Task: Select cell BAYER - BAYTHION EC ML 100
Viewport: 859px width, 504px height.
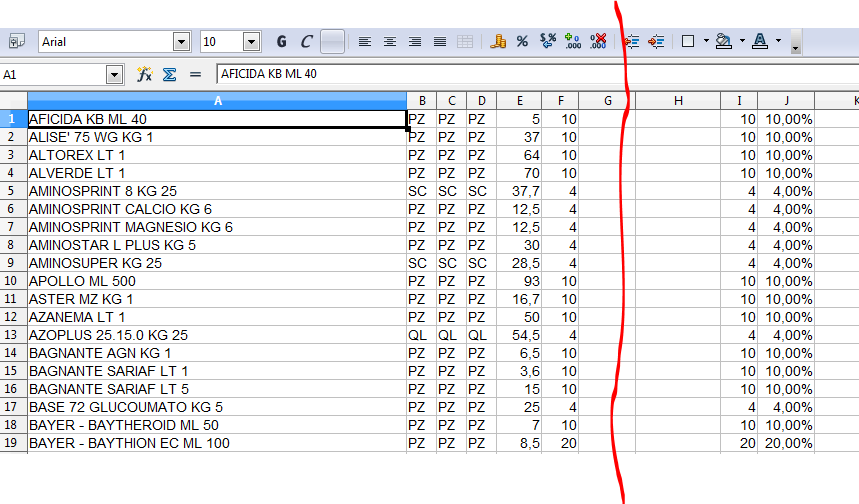Action: pyautogui.click(x=217, y=443)
